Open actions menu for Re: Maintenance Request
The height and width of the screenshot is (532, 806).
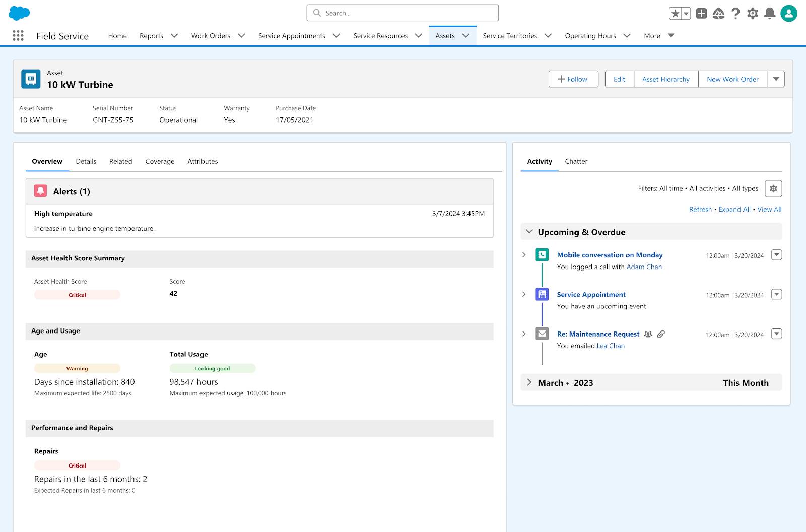click(777, 334)
